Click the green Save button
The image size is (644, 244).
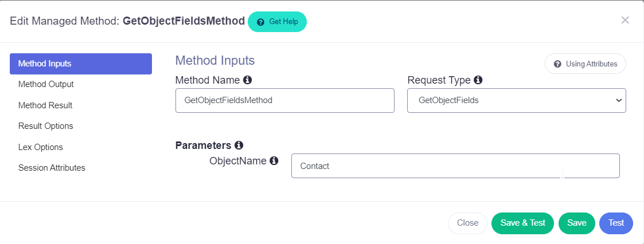coord(576,223)
